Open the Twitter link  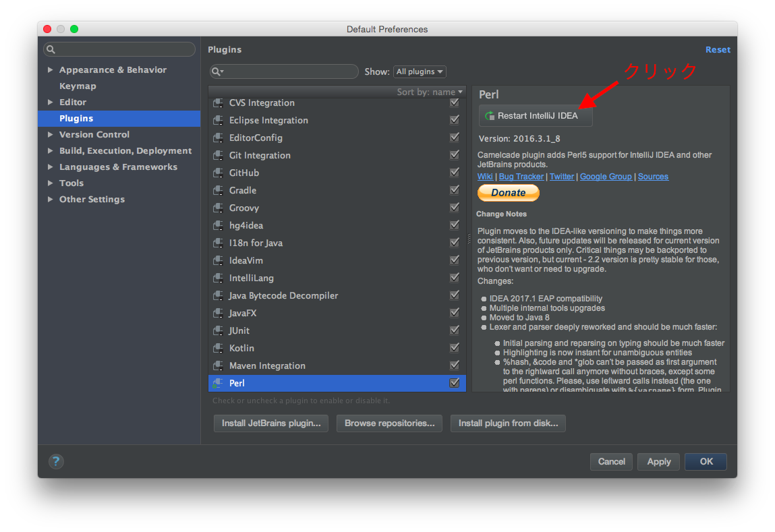(562, 177)
